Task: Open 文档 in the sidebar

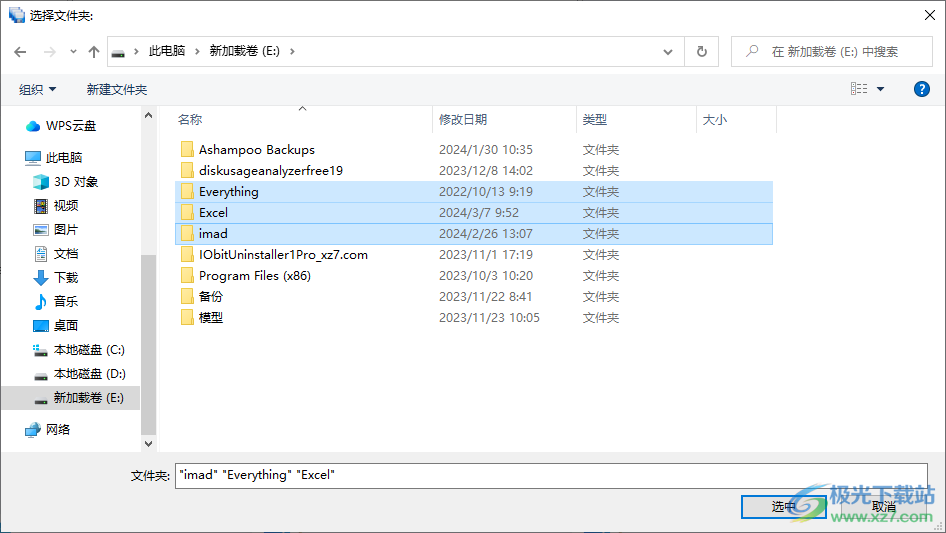Action: point(56,254)
